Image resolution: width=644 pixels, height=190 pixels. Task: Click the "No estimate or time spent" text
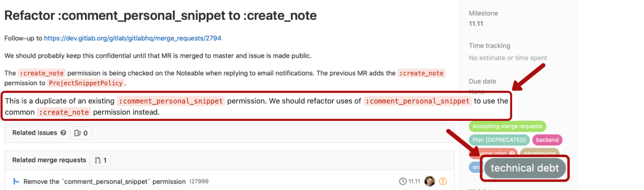[507, 58]
